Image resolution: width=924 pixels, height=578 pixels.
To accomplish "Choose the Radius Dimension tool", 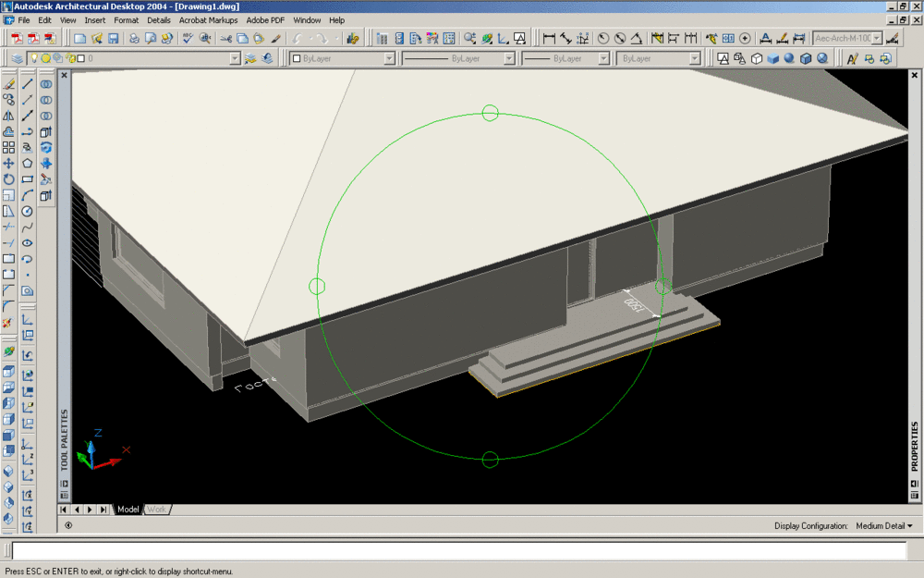I will click(x=603, y=39).
